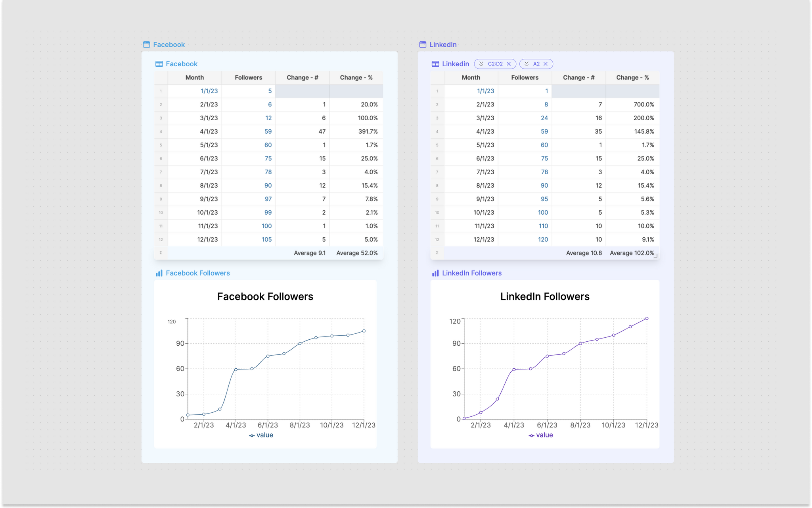Screen dimensions: 812x508
Task: Select row number 12 in Facebook table
Action: point(161,239)
